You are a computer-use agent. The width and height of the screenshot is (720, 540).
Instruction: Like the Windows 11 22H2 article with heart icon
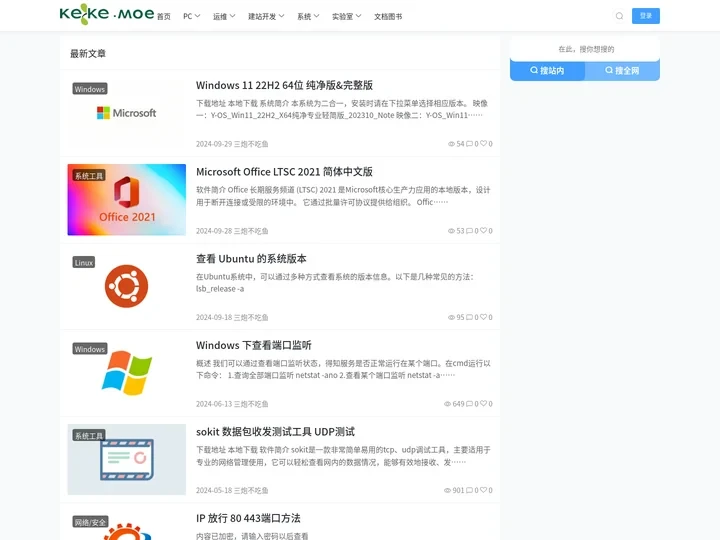(483, 143)
